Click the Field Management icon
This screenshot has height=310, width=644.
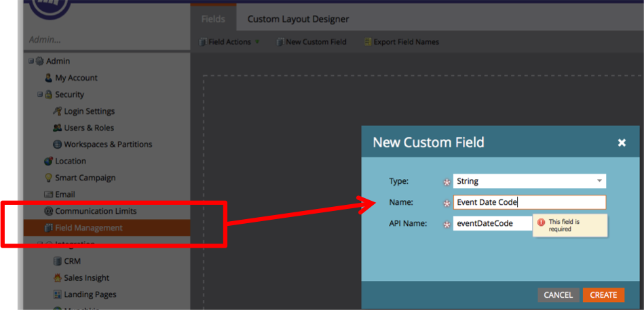pos(48,228)
